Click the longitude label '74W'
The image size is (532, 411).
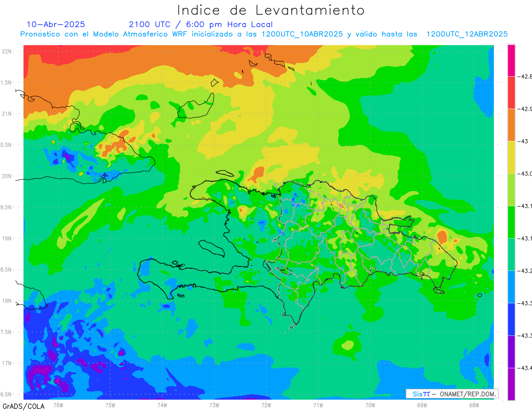[x=162, y=405]
